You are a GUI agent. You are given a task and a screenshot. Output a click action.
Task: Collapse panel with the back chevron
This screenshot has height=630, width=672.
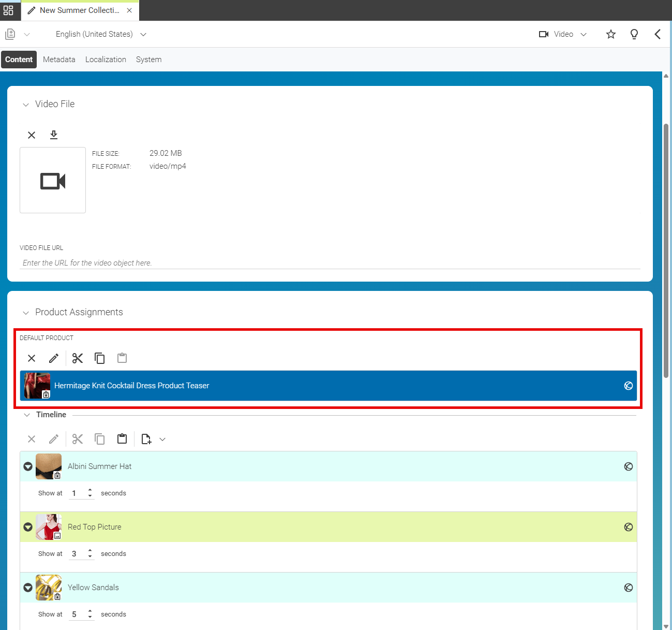[658, 34]
